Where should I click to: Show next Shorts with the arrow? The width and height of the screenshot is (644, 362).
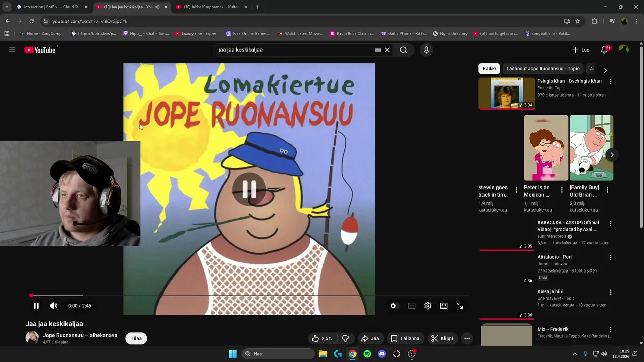coord(612,155)
